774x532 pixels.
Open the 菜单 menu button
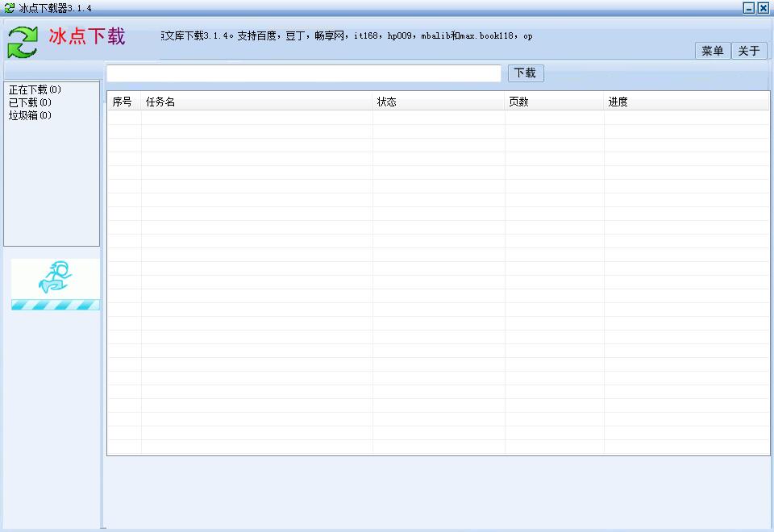pyautogui.click(x=712, y=50)
